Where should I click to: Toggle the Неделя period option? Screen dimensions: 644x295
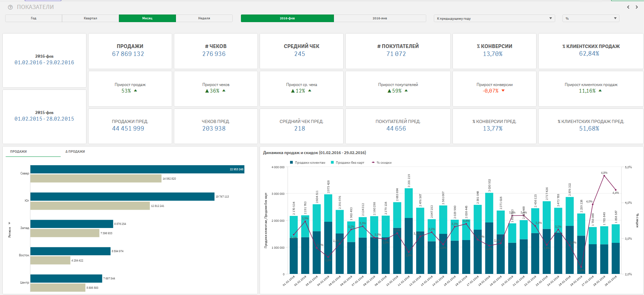pos(204,18)
